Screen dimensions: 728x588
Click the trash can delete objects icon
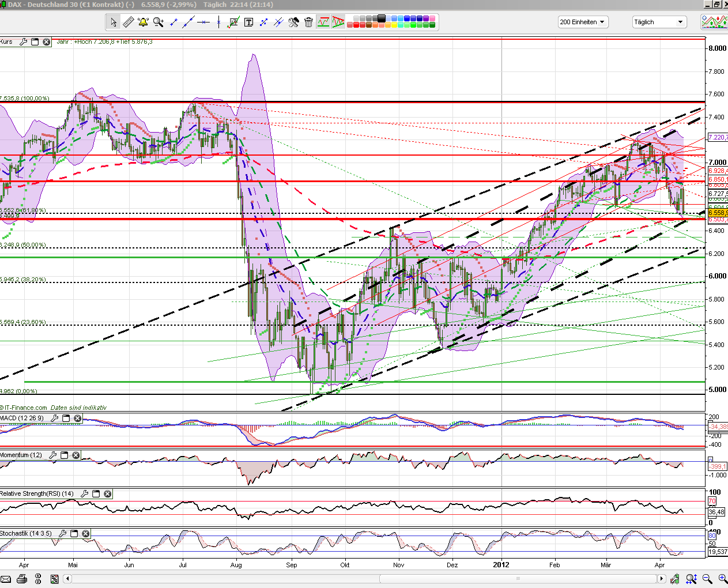click(x=308, y=22)
